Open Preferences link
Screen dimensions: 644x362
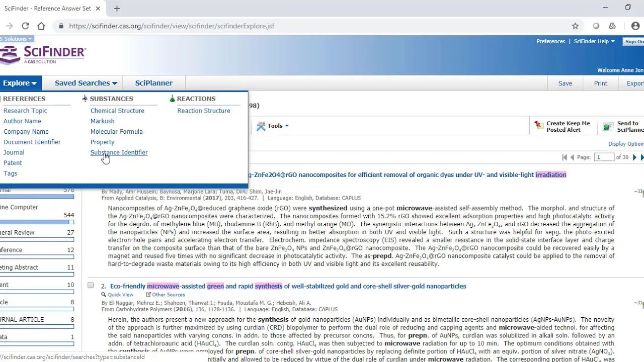tap(550, 41)
